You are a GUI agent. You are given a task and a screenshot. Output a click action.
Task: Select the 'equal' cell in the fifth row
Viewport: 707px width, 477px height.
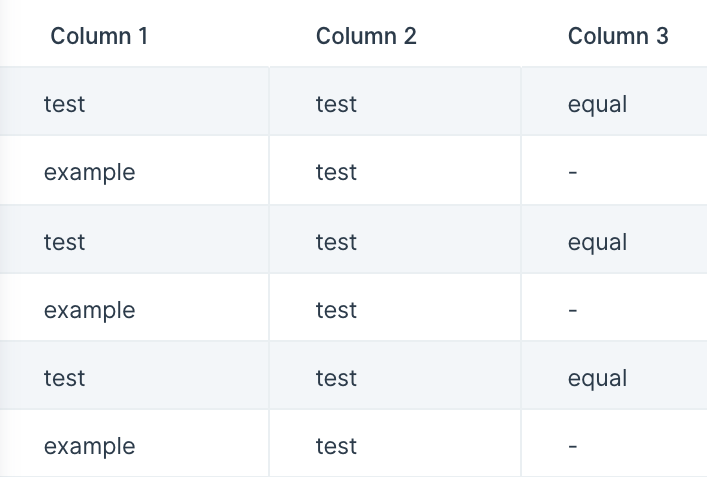pos(614,375)
